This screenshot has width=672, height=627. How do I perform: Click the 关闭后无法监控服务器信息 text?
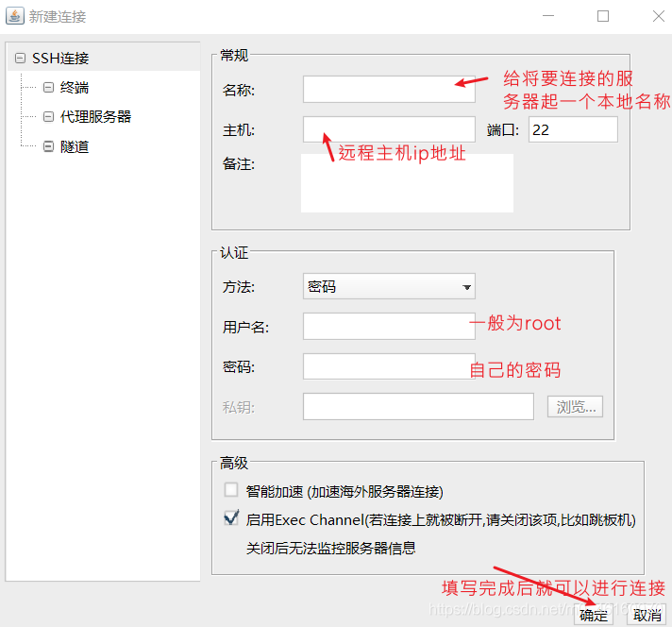(x=331, y=548)
